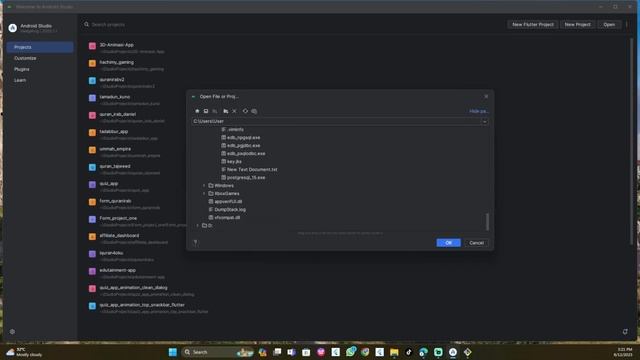The image size is (640, 360).
Task: Click the quran_tajweed project icon
Action: click(92, 167)
